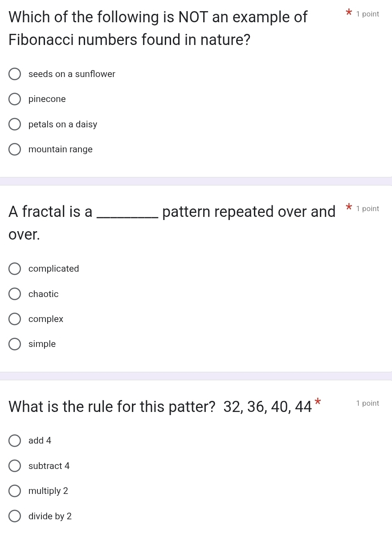The image size is (392, 534).
Task: Click the "1 point" label beside pattern question
Action: (367, 403)
